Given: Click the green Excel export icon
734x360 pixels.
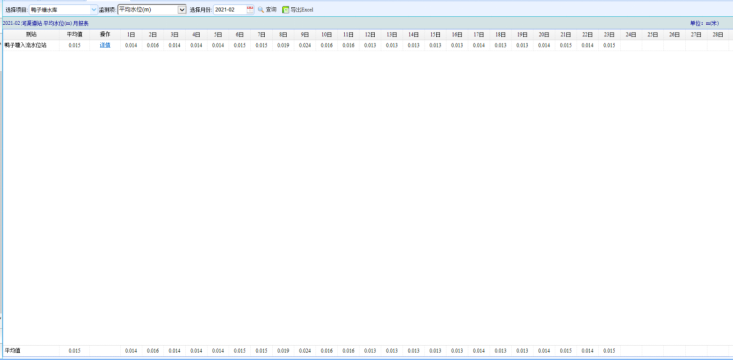Looking at the screenshot, I should coord(286,9).
